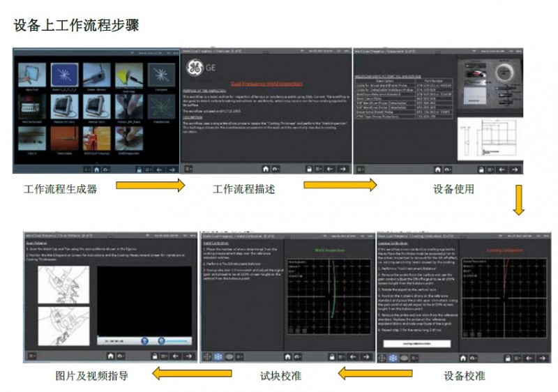Click the crosshair balance icon on coating calibration screen

382,358
